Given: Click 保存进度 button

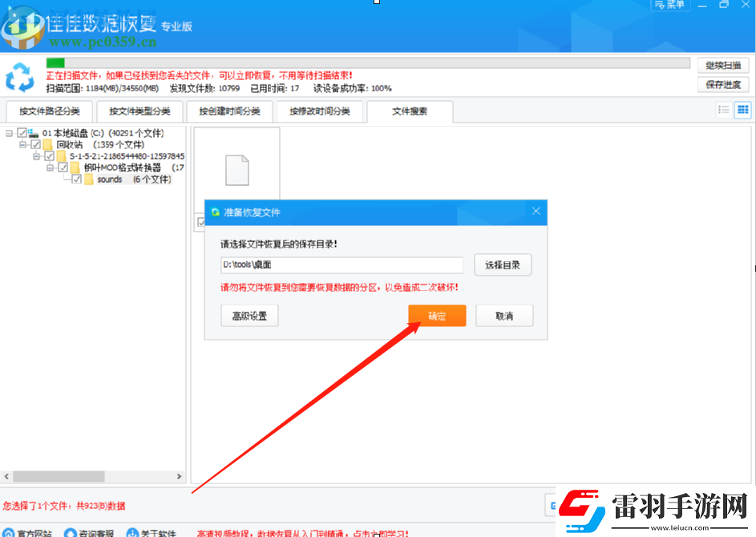Looking at the screenshot, I should [723, 84].
